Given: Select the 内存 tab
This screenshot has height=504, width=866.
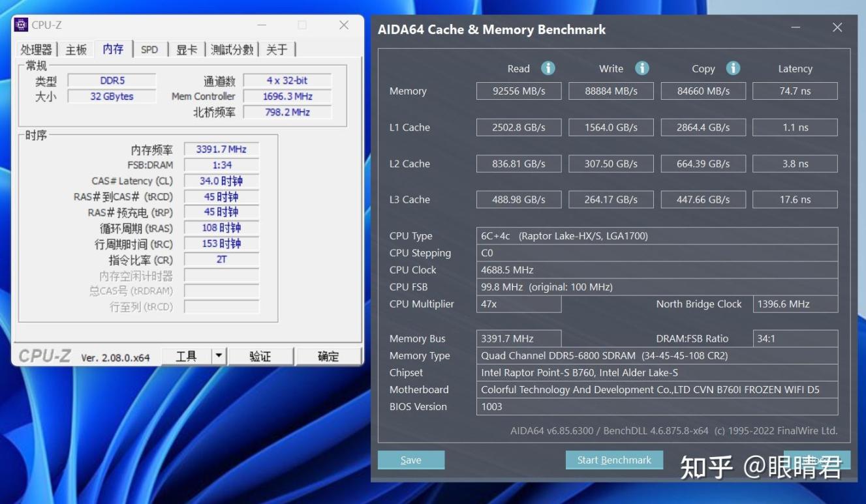Looking at the screenshot, I should tap(113, 49).
